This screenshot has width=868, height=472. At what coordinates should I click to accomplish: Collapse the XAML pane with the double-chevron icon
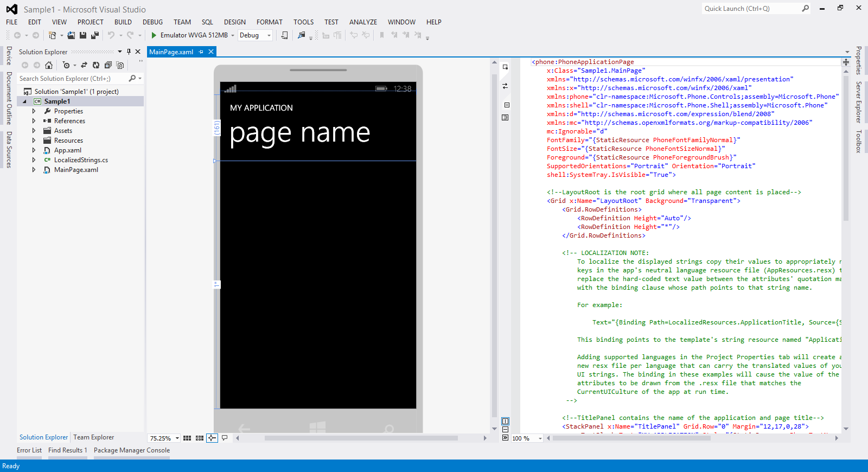point(505,437)
